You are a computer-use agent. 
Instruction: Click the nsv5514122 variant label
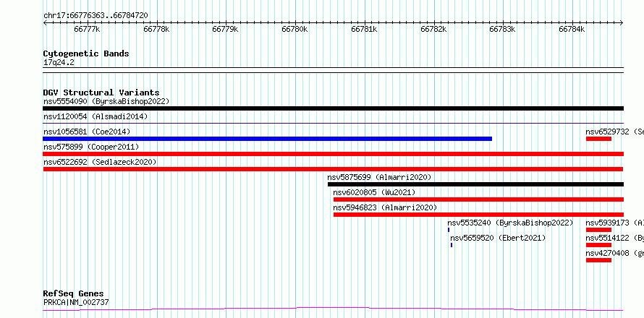614,238
